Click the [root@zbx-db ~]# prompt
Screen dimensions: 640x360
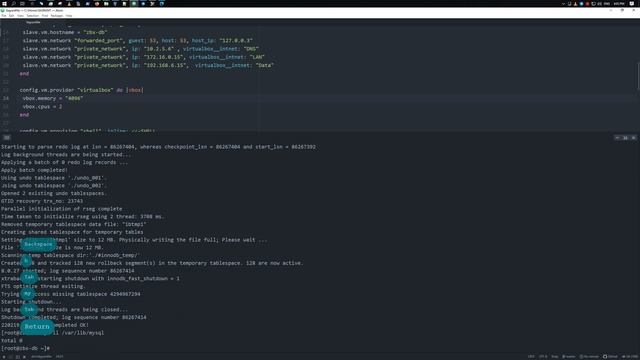[25, 348]
